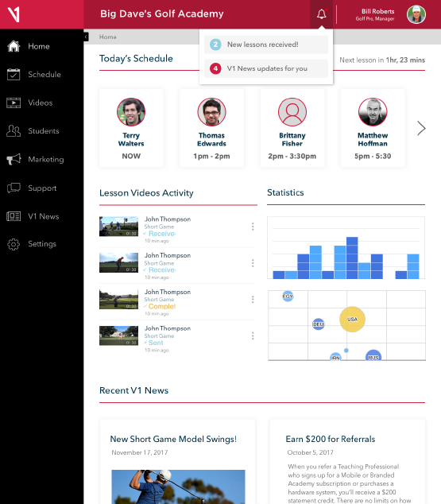Screen dimensions: 441x504
Task: Click the DEU bubble in the chart
Action: coord(319,324)
